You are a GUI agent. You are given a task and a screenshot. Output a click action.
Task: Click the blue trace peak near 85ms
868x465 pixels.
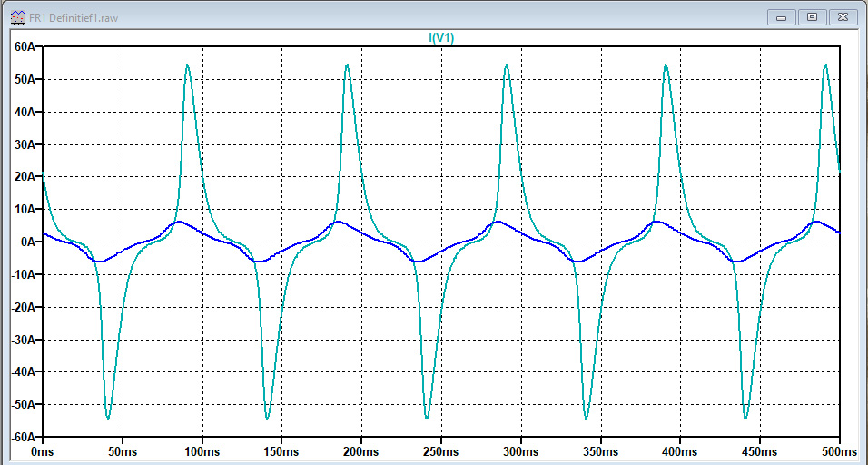pyautogui.click(x=179, y=222)
